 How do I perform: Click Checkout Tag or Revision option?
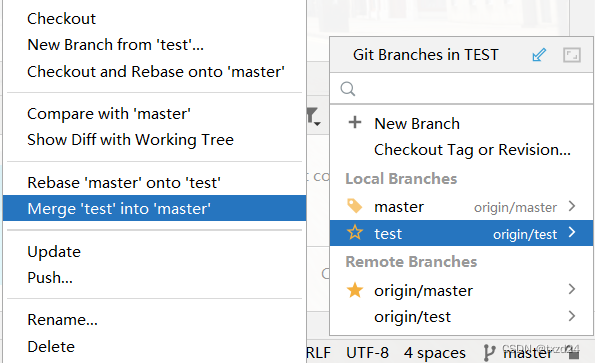tap(472, 150)
